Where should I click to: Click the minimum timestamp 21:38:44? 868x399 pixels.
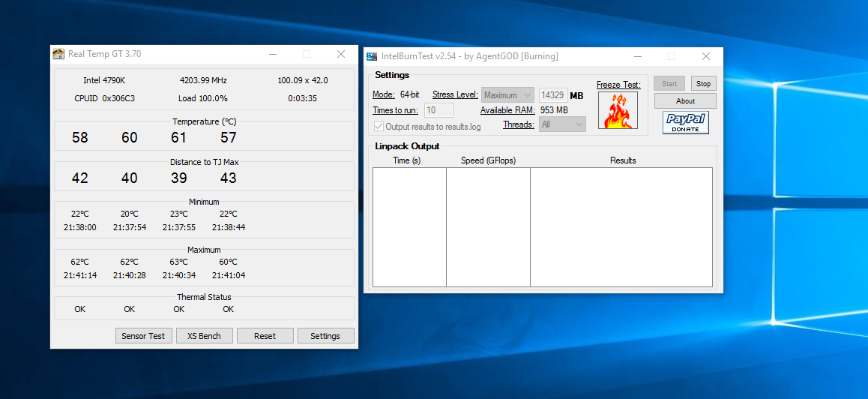coord(229,227)
